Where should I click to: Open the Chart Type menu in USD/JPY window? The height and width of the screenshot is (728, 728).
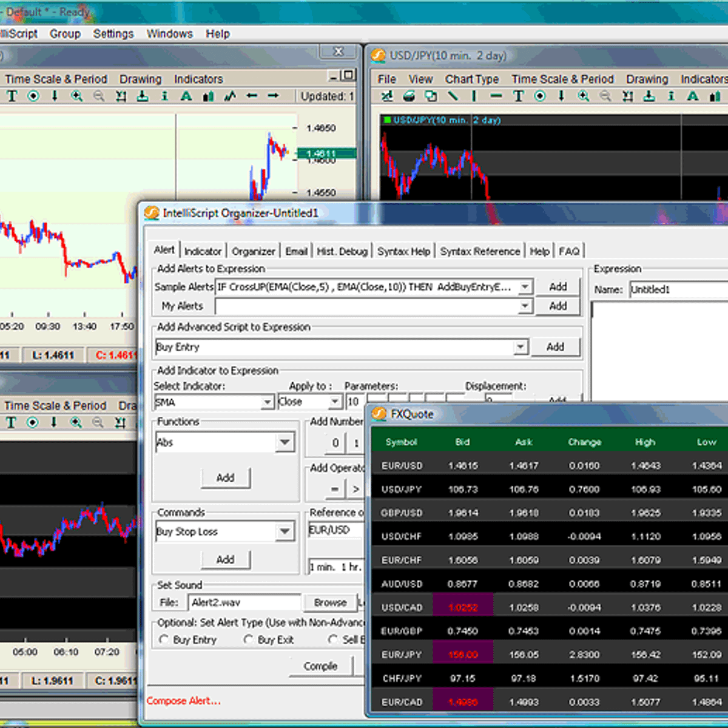(x=472, y=79)
